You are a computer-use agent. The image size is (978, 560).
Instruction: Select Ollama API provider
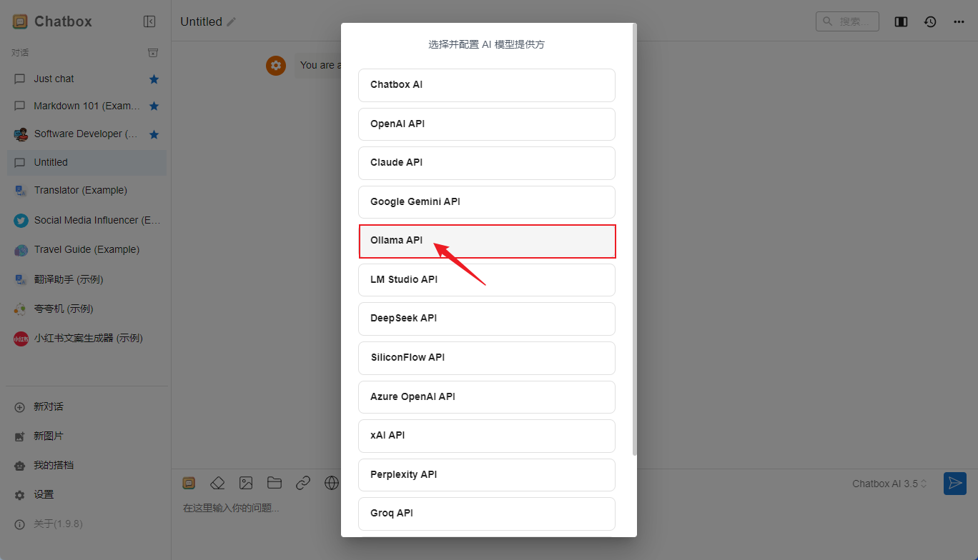point(486,241)
